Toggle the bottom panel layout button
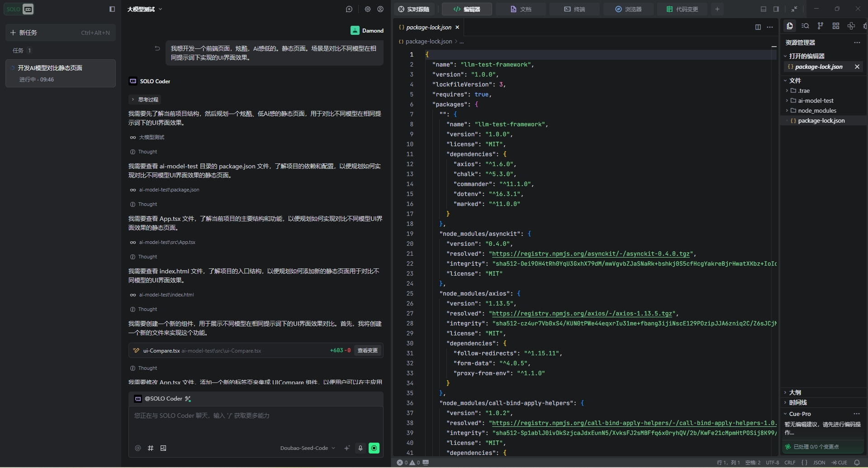This screenshot has width=868, height=468. point(764,9)
